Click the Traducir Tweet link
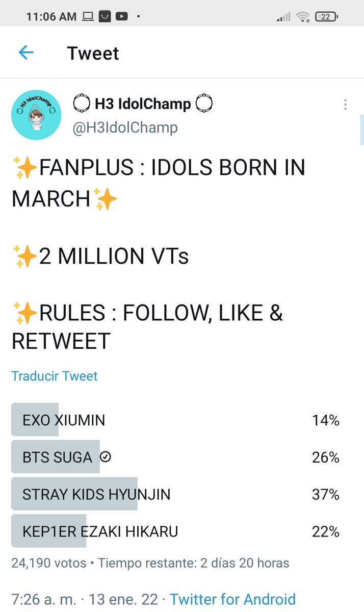Image resolution: width=364 pixels, height=612 pixels. (x=54, y=376)
